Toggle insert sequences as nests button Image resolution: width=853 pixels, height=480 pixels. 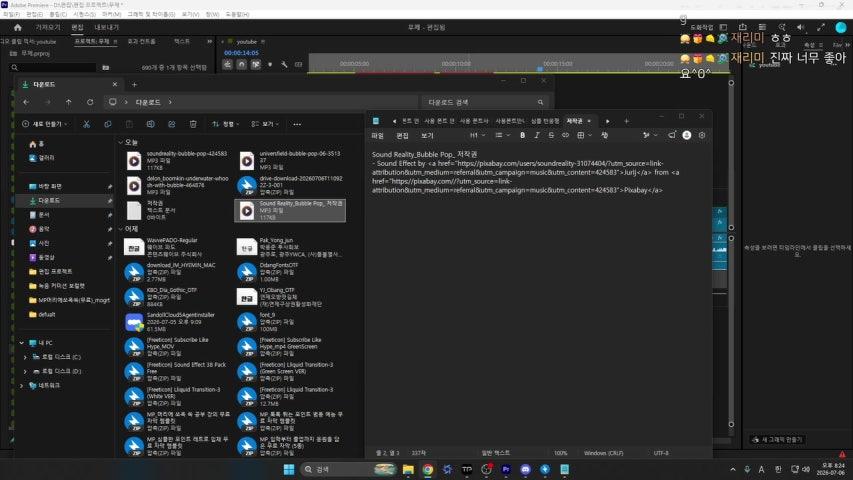click(x=227, y=65)
